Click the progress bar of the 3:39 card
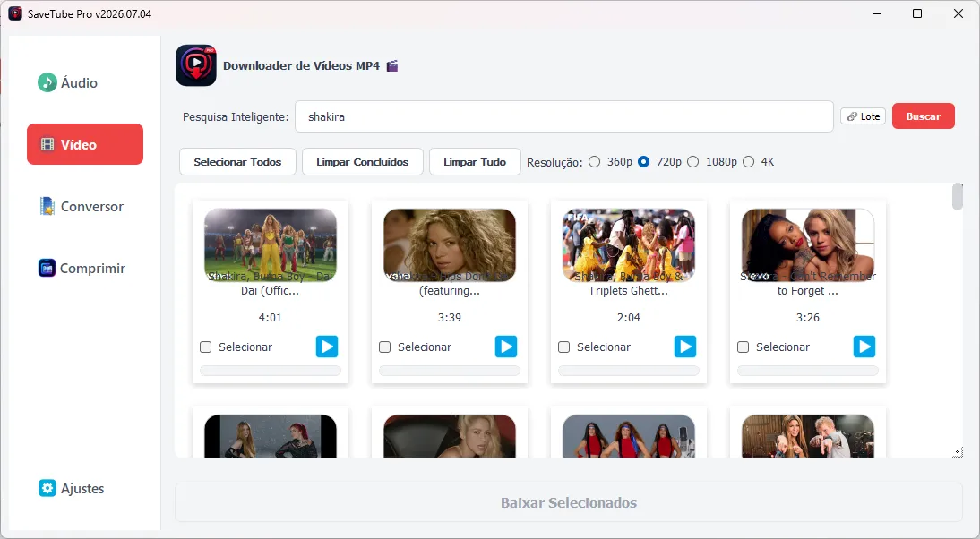Image resolution: width=980 pixels, height=539 pixels. [x=450, y=371]
